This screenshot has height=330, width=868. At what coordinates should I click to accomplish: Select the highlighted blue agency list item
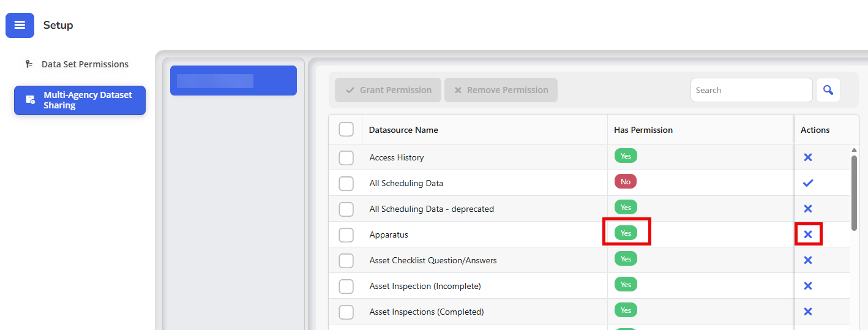pos(233,81)
